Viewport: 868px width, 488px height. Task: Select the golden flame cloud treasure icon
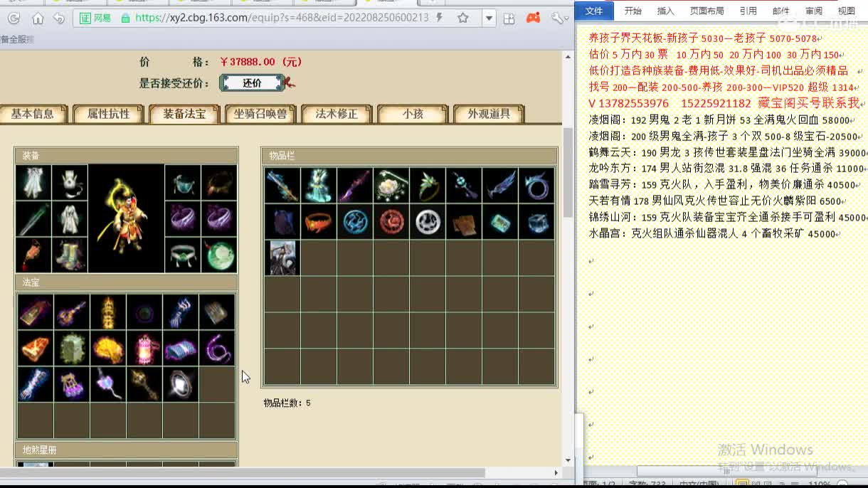[108, 348]
